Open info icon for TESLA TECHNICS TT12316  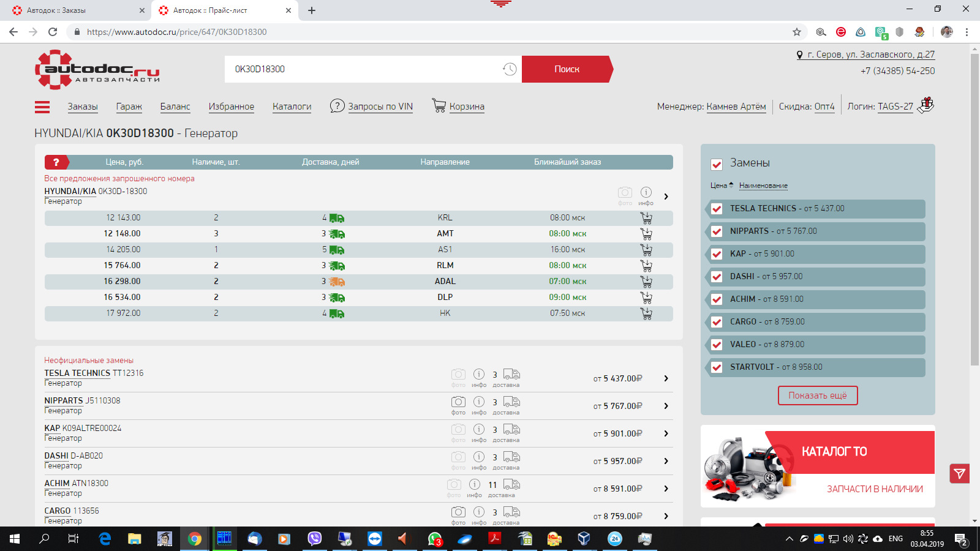tap(479, 374)
